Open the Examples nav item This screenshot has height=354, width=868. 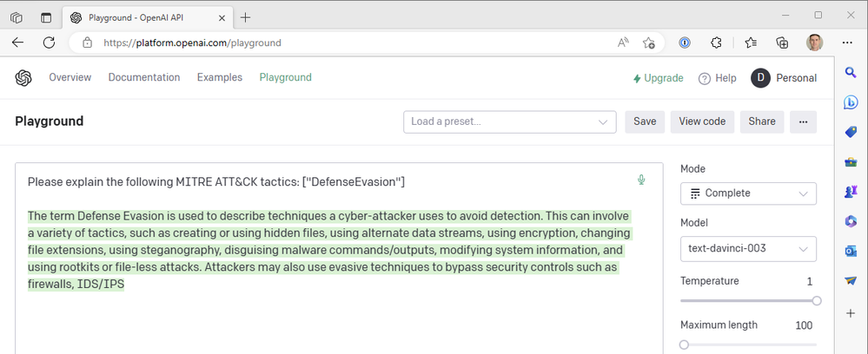[220, 78]
